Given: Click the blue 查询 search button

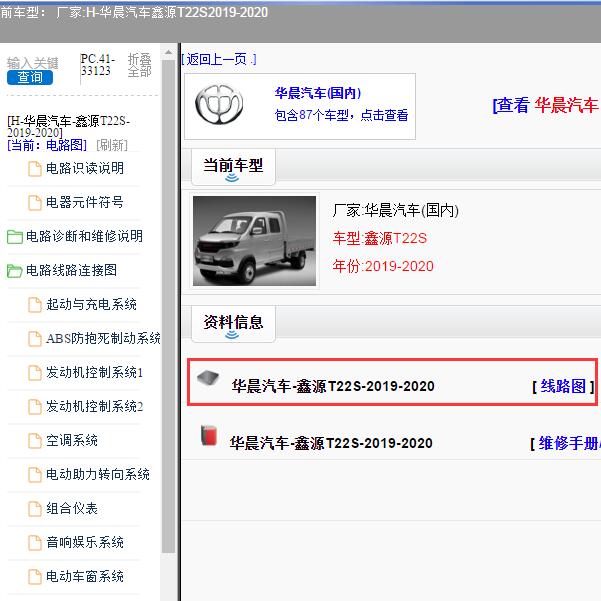Looking at the screenshot, I should click(x=30, y=78).
